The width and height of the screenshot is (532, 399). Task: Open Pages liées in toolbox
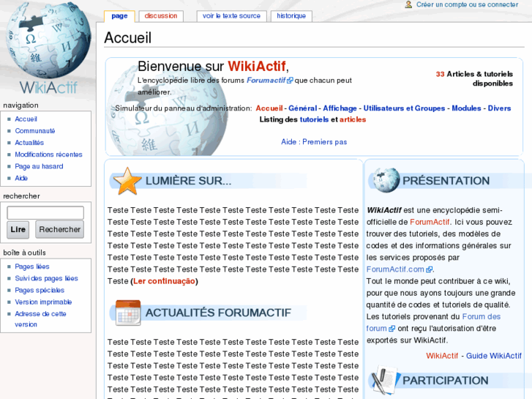click(32, 266)
